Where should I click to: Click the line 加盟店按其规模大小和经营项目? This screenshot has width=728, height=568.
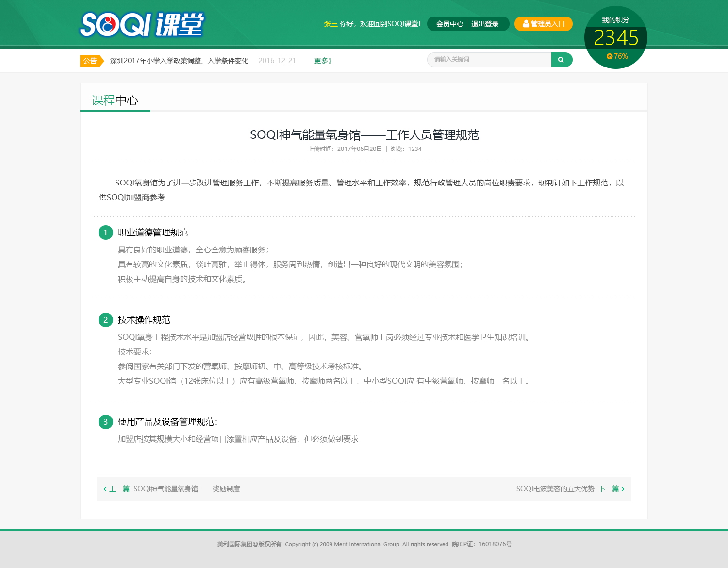[x=238, y=439]
